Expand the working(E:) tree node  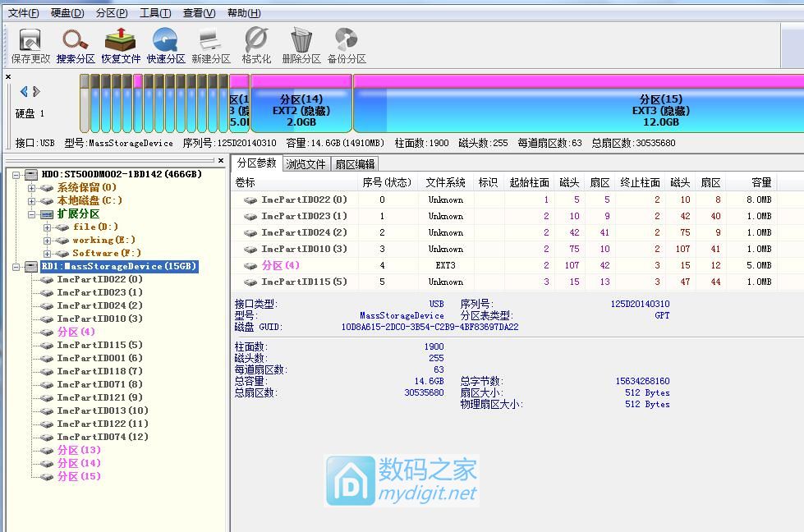(47, 241)
